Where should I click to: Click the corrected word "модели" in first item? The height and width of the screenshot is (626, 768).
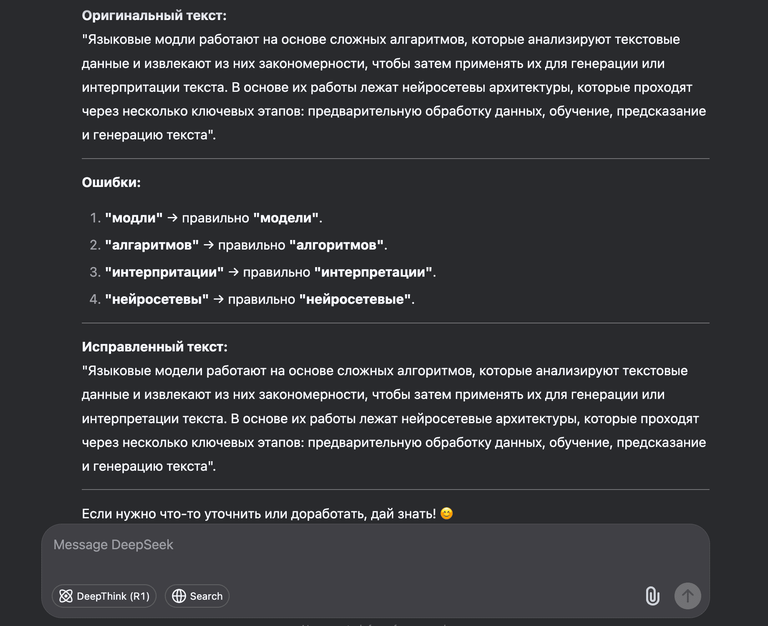pos(287,218)
